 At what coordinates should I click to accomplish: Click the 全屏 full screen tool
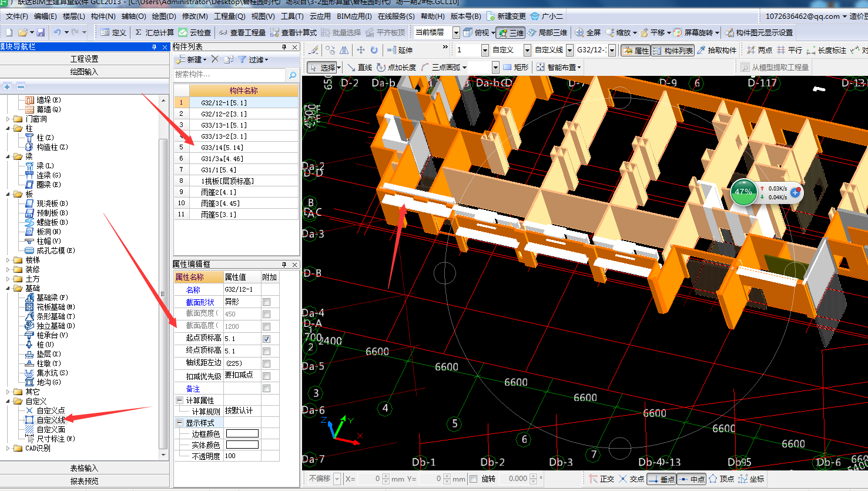tap(588, 32)
